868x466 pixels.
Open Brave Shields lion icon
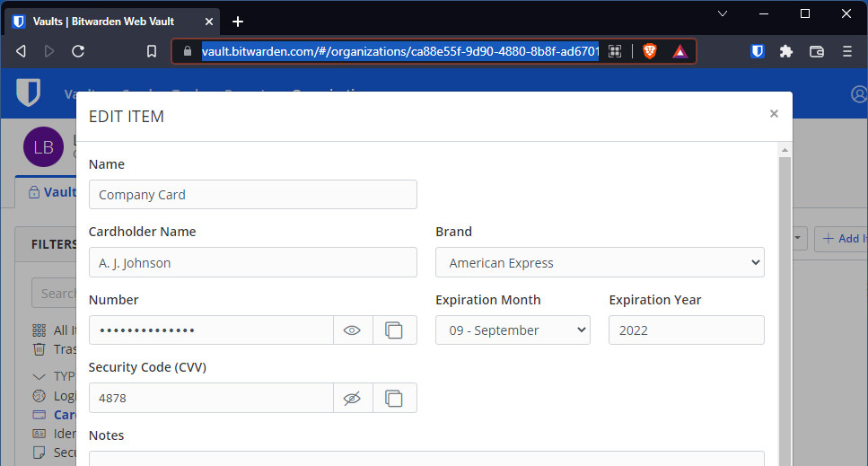[650, 51]
